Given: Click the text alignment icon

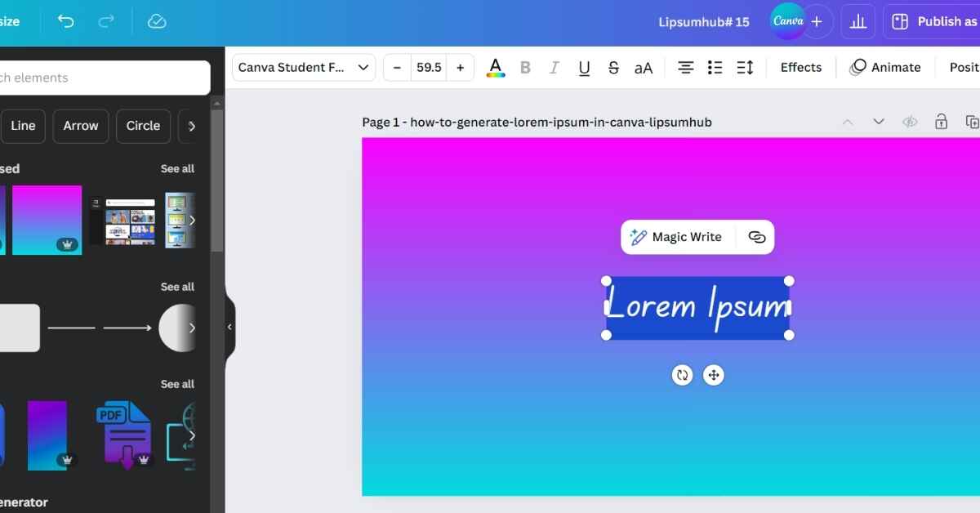Looking at the screenshot, I should [686, 68].
